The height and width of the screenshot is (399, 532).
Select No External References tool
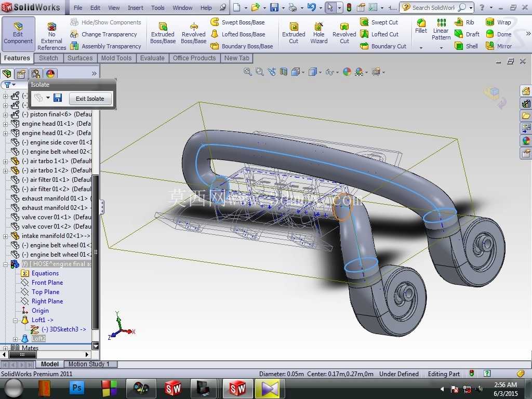(x=51, y=37)
